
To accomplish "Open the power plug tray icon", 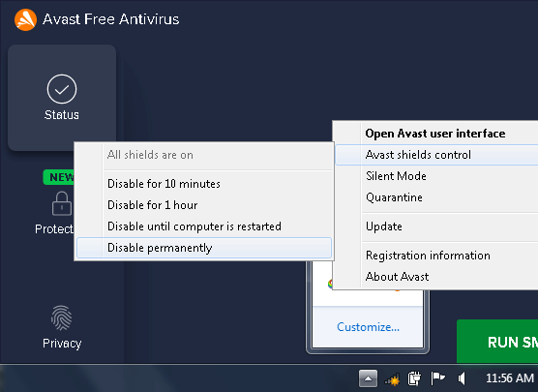I will 414,378.
